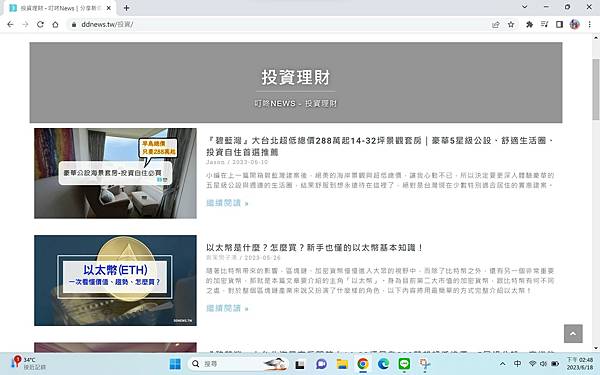
Task: Open Chrome's three-dot menu
Action: click(x=590, y=24)
